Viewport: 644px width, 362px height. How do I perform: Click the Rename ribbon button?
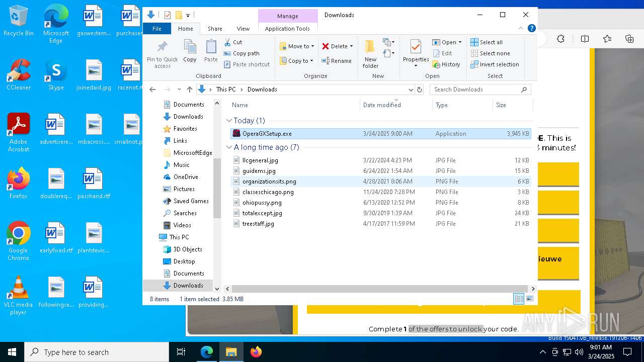[337, 61]
